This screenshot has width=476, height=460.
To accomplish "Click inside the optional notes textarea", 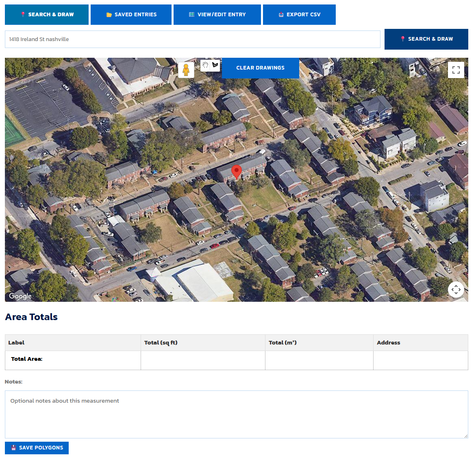I will click(x=236, y=414).
